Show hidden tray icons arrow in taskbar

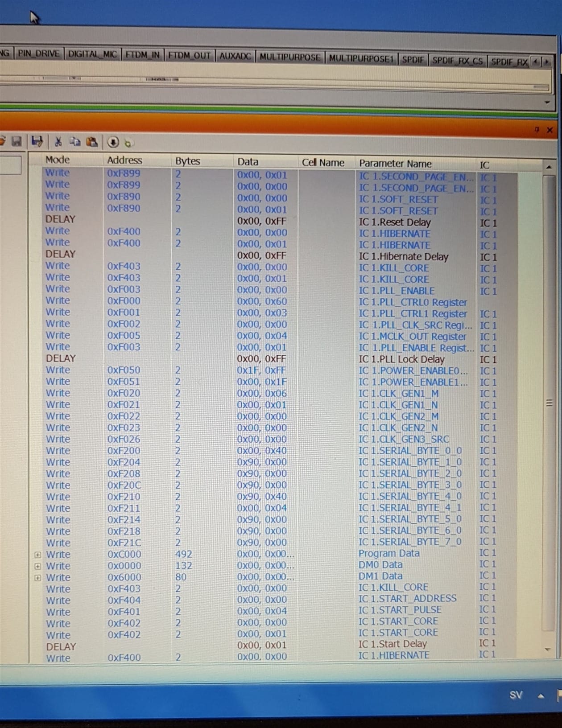coord(541,696)
